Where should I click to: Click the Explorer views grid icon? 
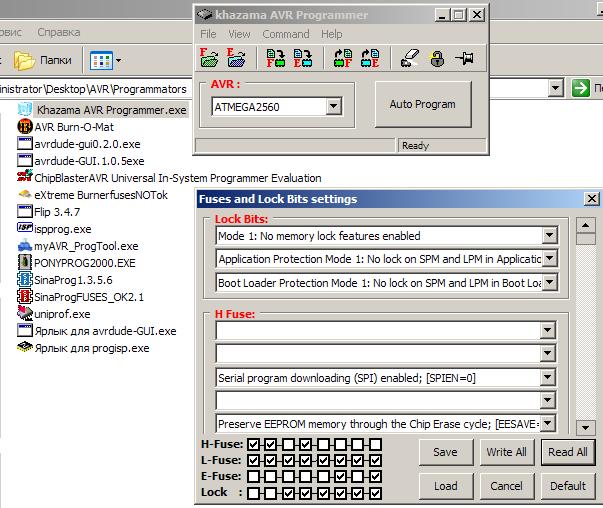[101, 61]
